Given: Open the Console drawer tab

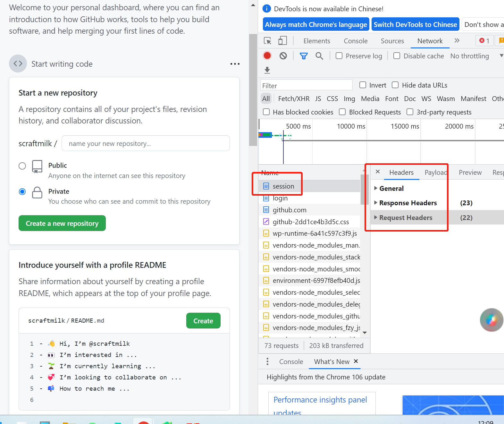Looking at the screenshot, I should 291,362.
